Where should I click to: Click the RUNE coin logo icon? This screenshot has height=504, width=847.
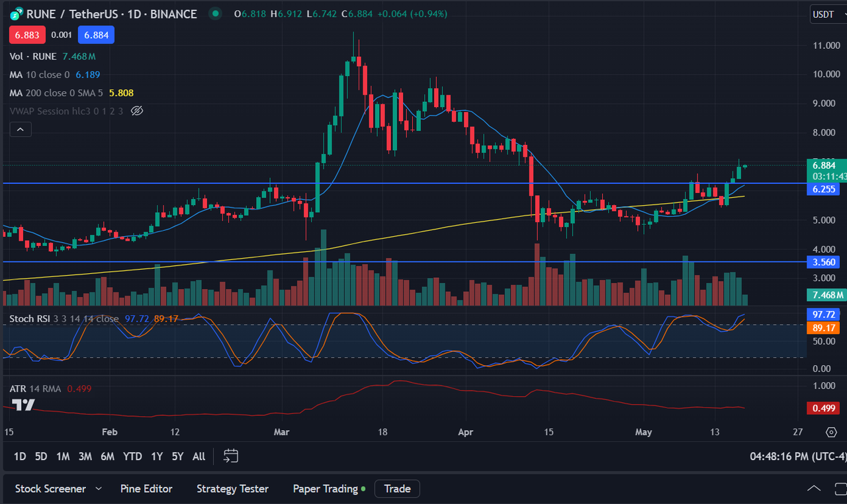[x=15, y=14]
